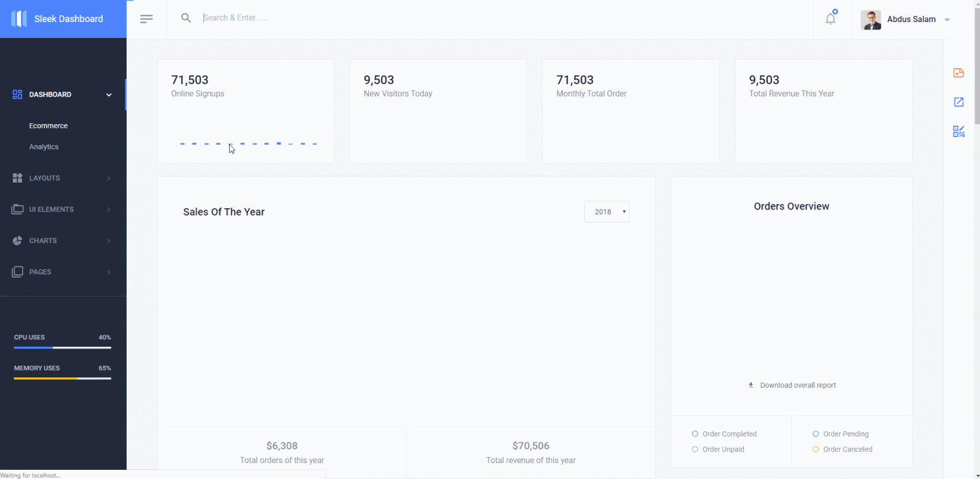Select the UI ELEMENTS menu label

[51, 209]
